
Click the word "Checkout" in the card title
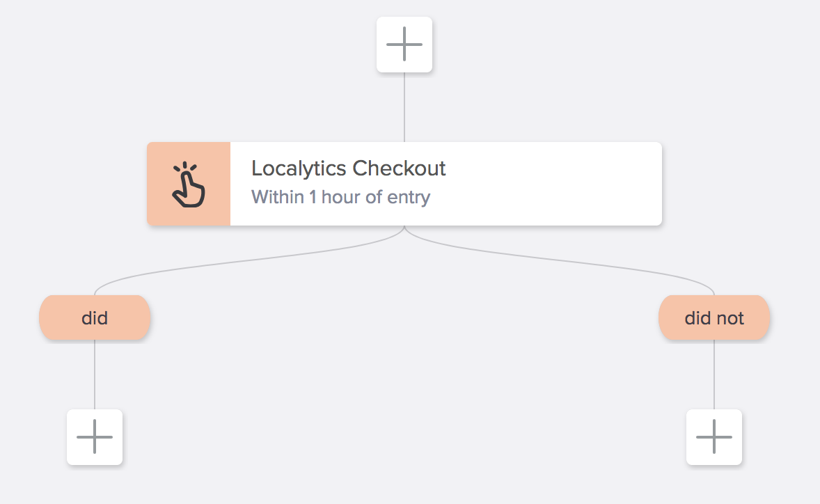point(399,168)
